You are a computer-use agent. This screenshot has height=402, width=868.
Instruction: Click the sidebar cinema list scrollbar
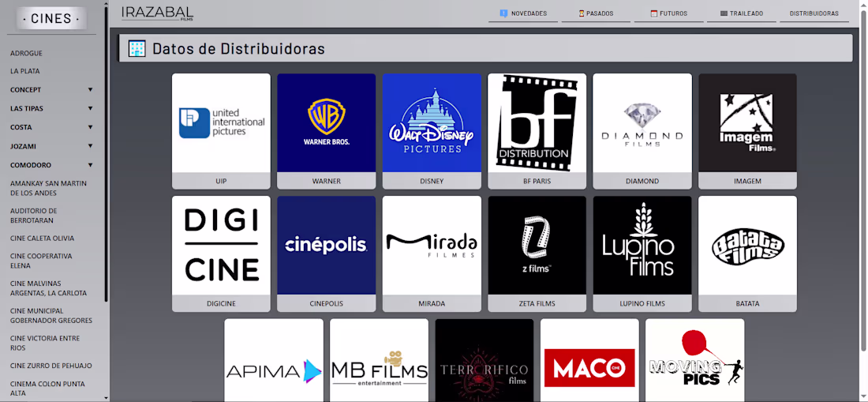[x=107, y=154]
